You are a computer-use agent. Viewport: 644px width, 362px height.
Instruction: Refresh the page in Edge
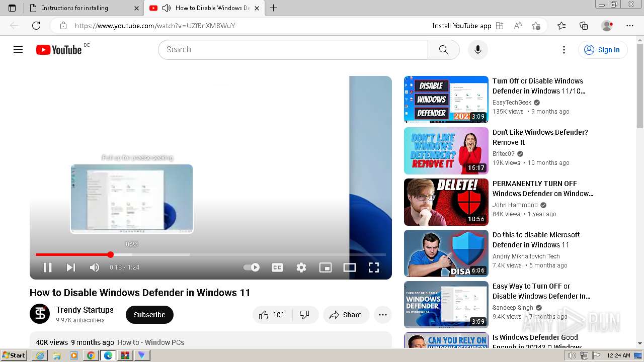coord(36,26)
